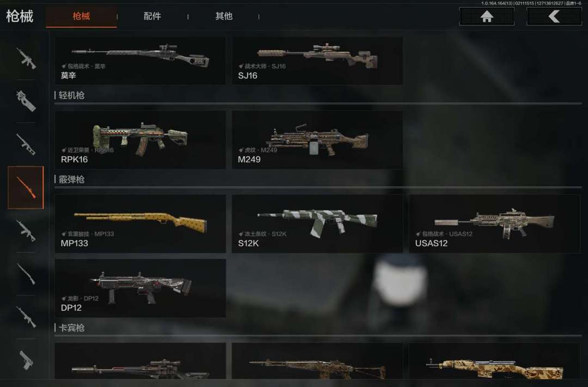
Task: Select the S12K striped shotgun card
Action: click(317, 223)
